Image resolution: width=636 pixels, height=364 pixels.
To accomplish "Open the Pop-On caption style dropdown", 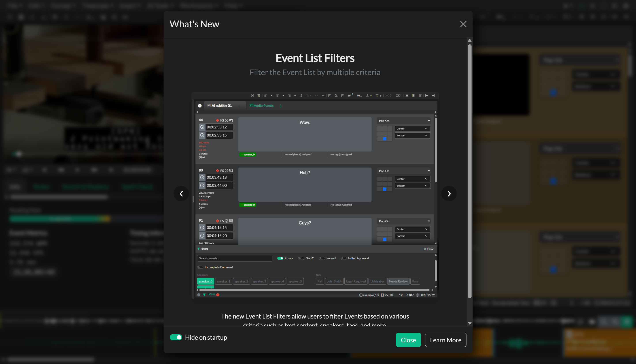I will click(403, 121).
